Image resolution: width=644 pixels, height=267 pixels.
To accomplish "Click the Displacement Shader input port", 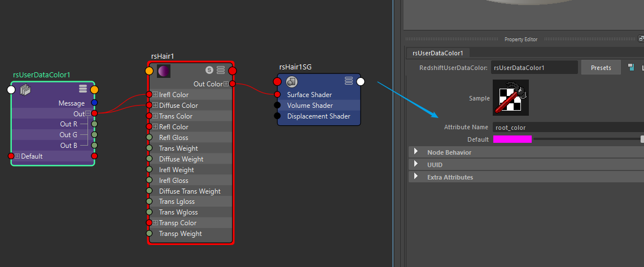I will (277, 116).
